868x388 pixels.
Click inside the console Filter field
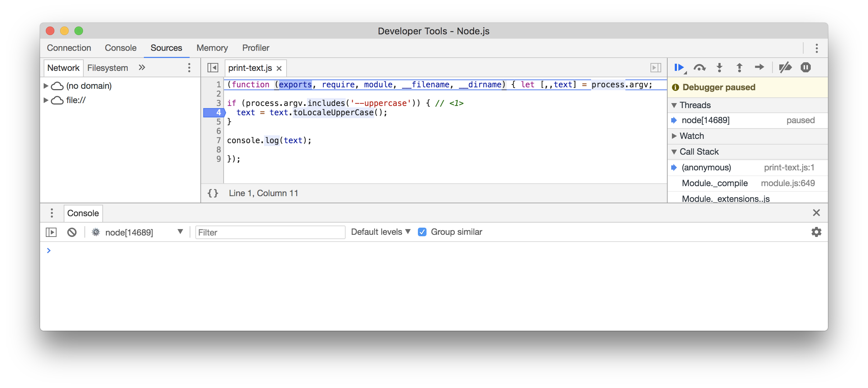click(270, 232)
